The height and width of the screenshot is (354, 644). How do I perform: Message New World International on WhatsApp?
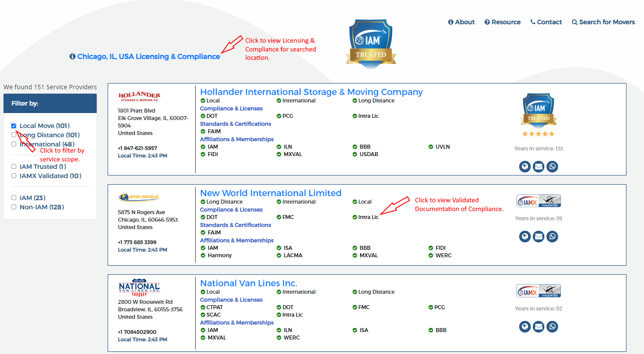tap(552, 237)
